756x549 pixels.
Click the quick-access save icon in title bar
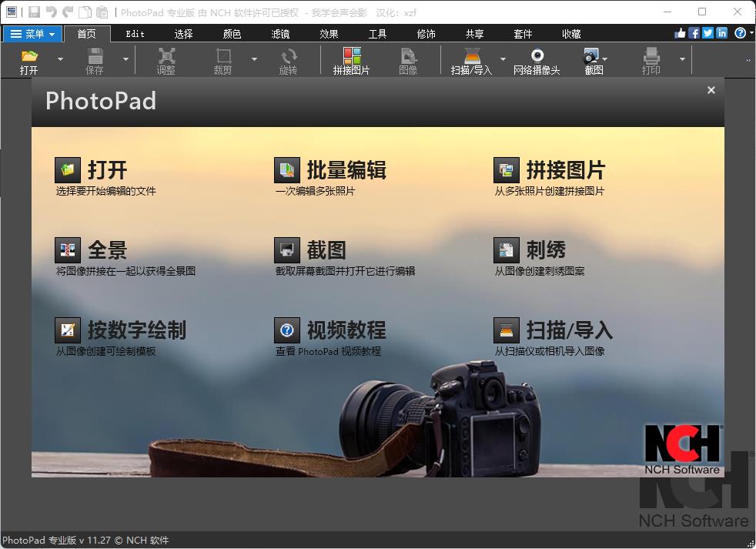tap(34, 12)
